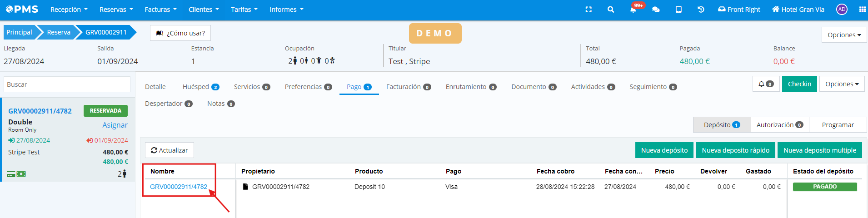This screenshot has width=868, height=218.
Task: Open Opciones dropdown next to Checkin
Action: 842,84
